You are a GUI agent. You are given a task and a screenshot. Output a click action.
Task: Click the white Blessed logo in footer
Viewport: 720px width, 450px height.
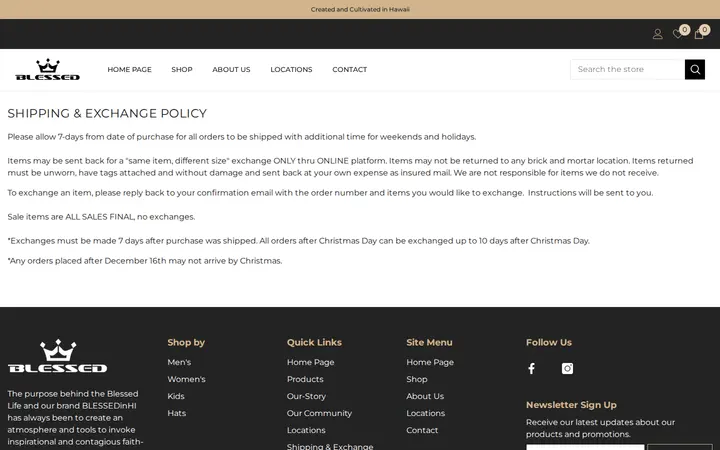point(57,356)
